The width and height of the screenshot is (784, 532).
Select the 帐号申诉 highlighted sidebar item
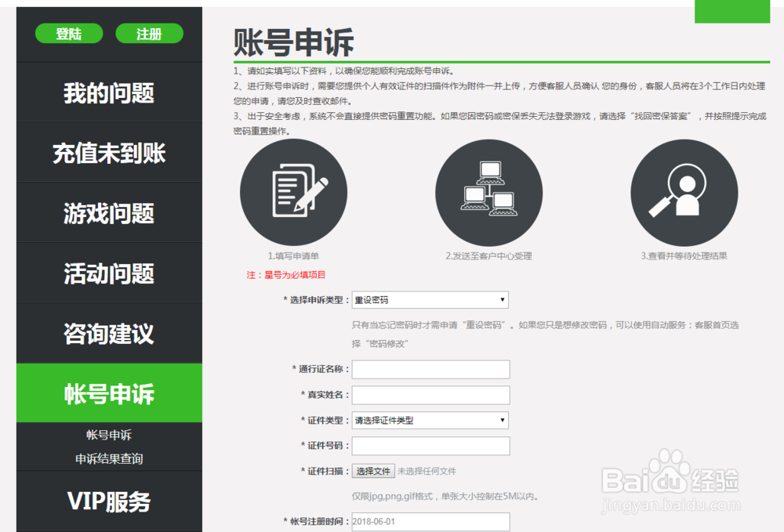[108, 395]
